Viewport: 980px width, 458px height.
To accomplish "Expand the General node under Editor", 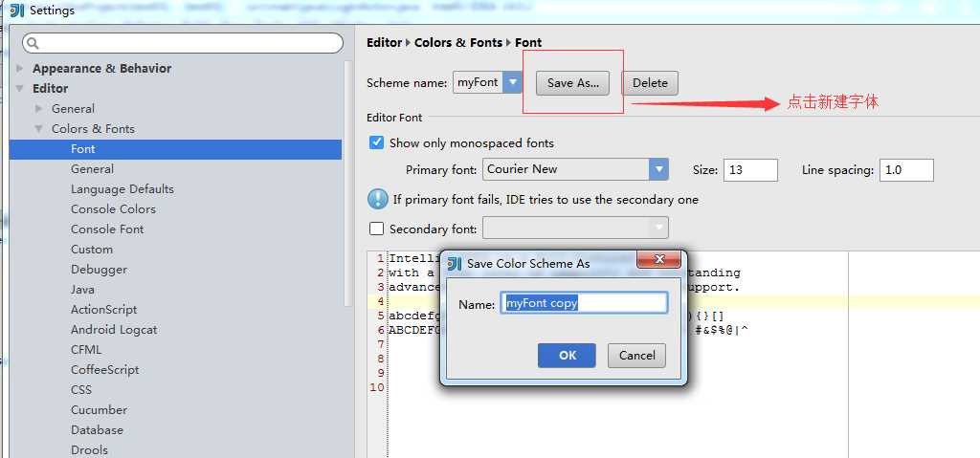I will (38, 108).
